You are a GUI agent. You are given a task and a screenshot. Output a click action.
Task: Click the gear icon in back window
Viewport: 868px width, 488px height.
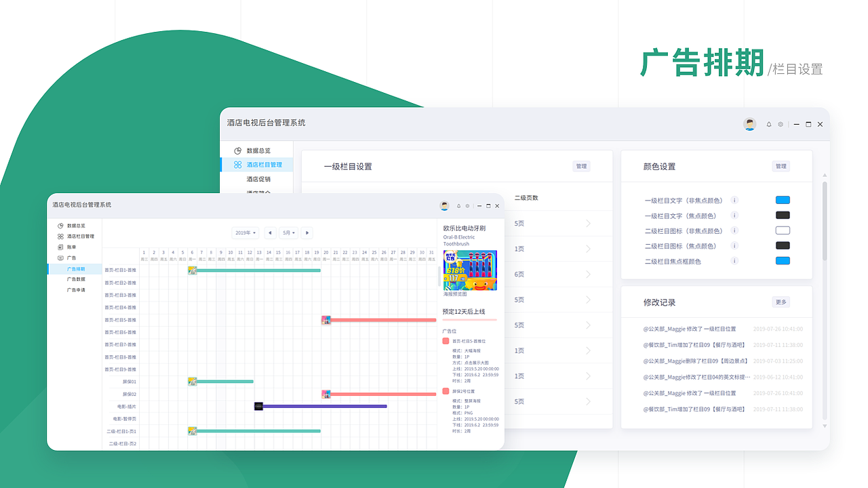click(x=781, y=125)
